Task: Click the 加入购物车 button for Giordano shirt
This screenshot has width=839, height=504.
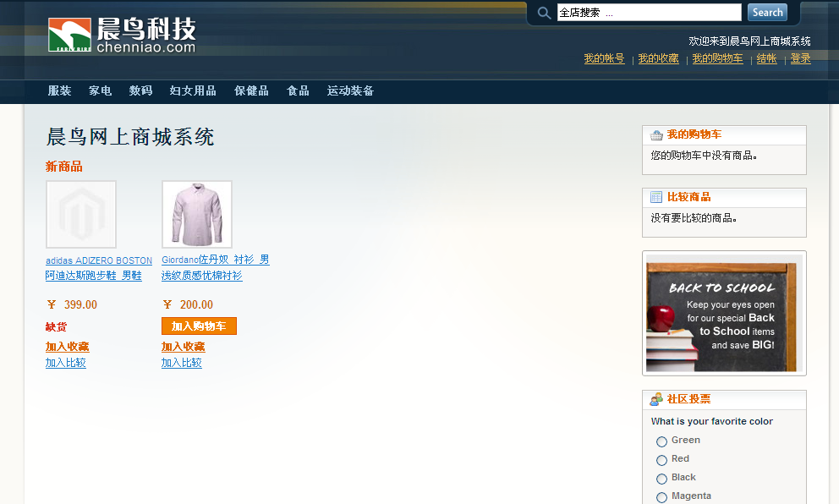Action: click(199, 326)
